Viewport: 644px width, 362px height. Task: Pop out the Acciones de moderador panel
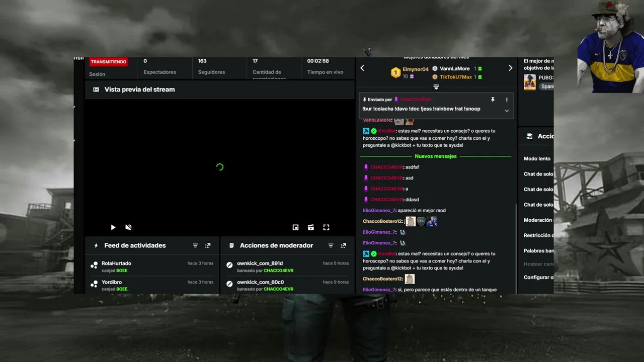(343, 245)
